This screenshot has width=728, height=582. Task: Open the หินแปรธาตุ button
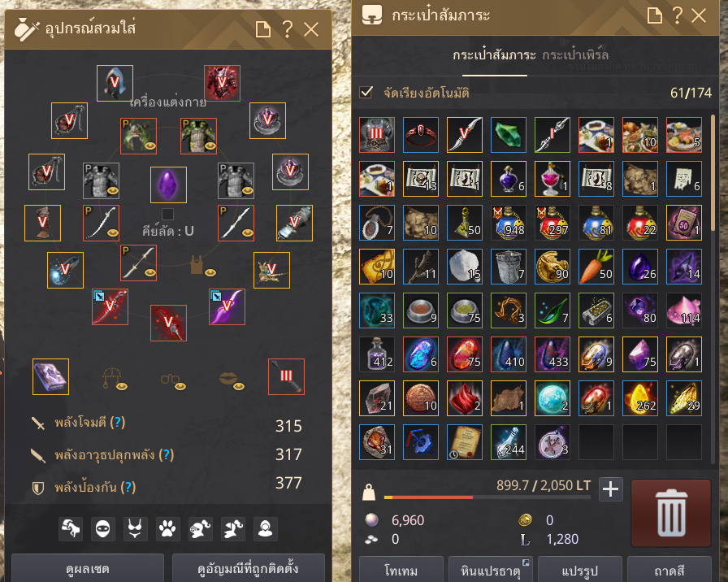tap(490, 570)
